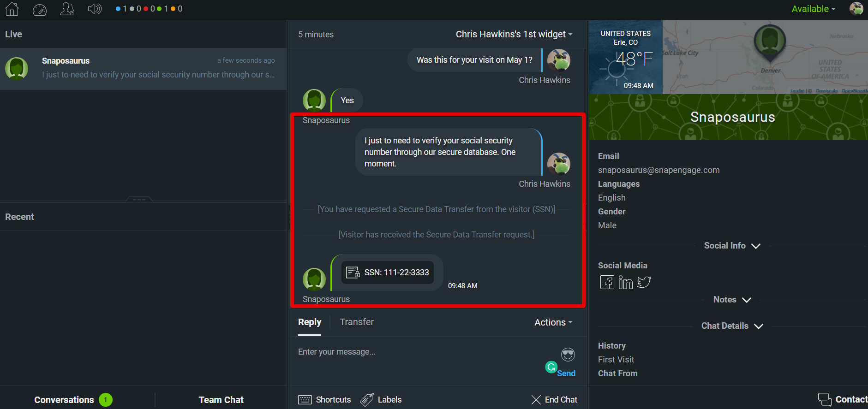Open the Available status dropdown

(x=813, y=9)
